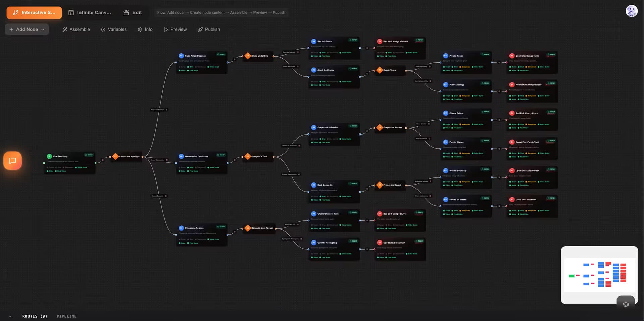Click the Private Reset node title
This screenshot has width=644, height=321.
click(x=456, y=56)
